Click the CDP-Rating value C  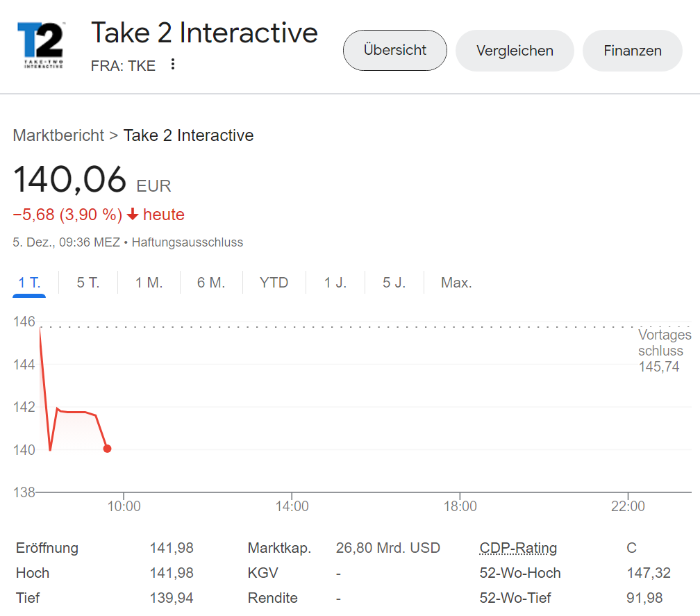[x=631, y=548]
